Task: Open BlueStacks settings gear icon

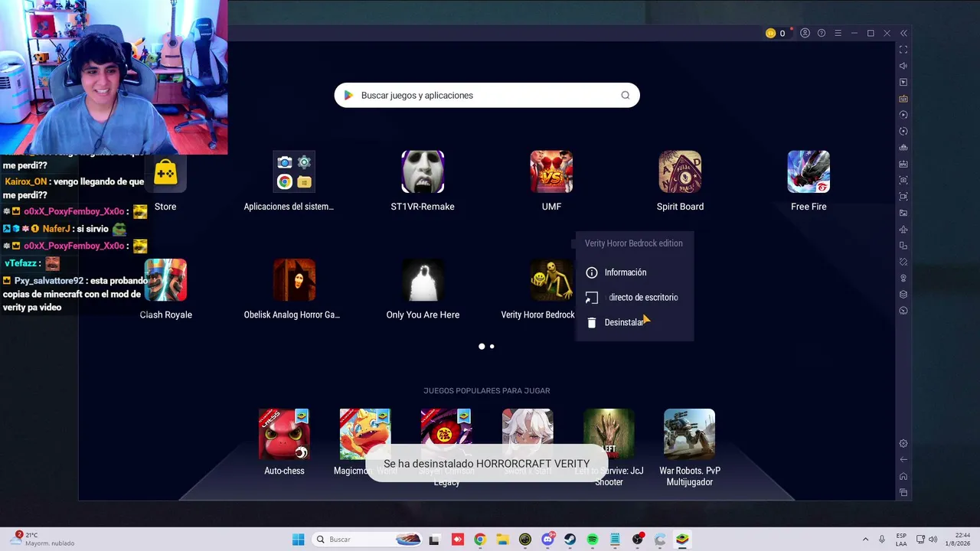Action: pyautogui.click(x=903, y=443)
